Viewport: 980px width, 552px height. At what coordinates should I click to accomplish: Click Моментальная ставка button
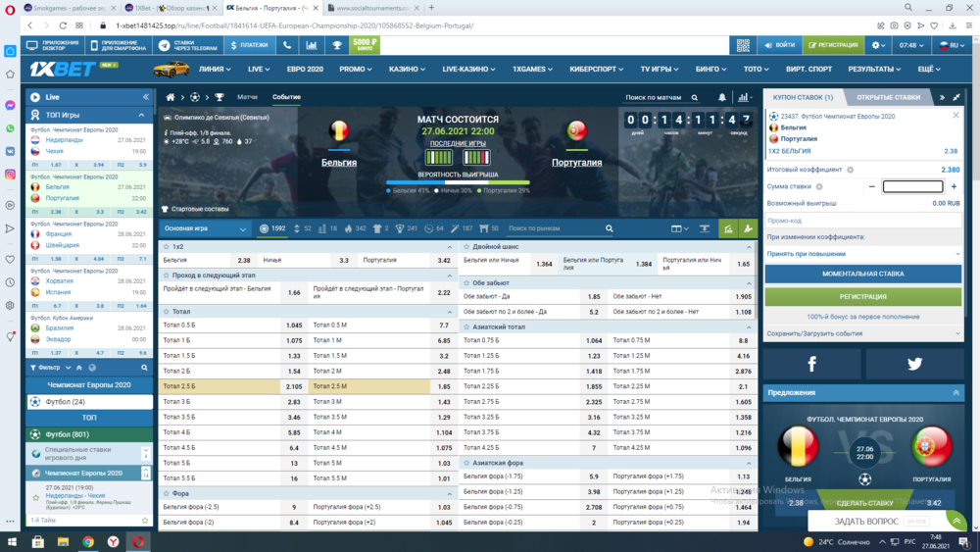tap(863, 274)
